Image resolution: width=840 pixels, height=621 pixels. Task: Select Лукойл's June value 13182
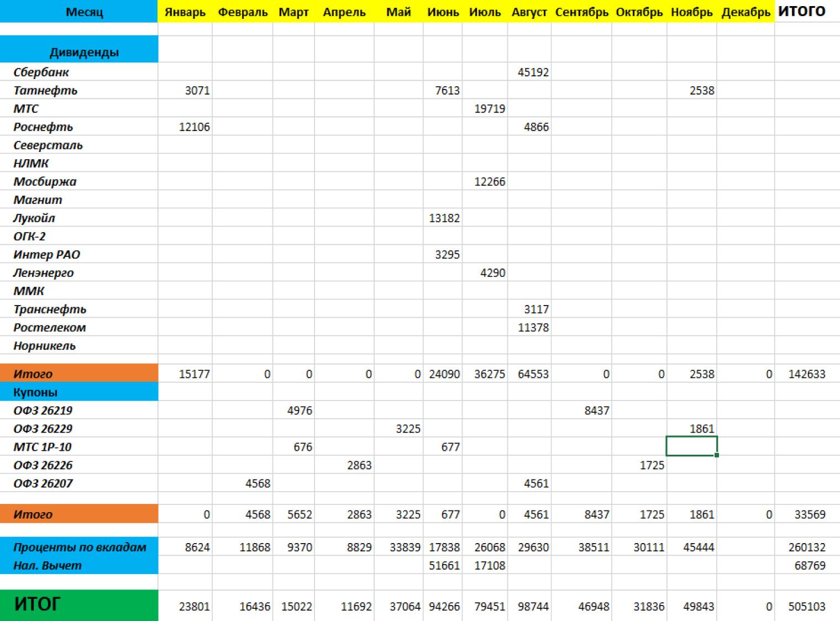click(444, 218)
